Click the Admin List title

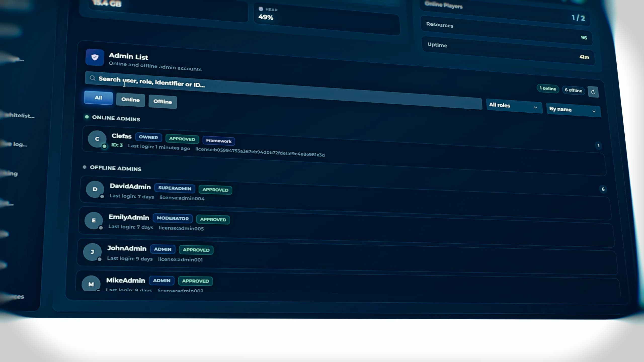[128, 56]
